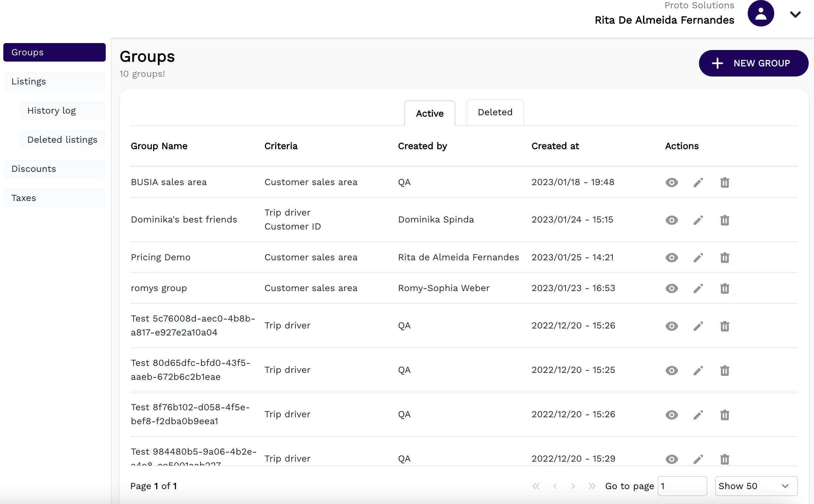Screen dimensions: 814x504
Task: Click the Actions column header
Action: point(681,146)
